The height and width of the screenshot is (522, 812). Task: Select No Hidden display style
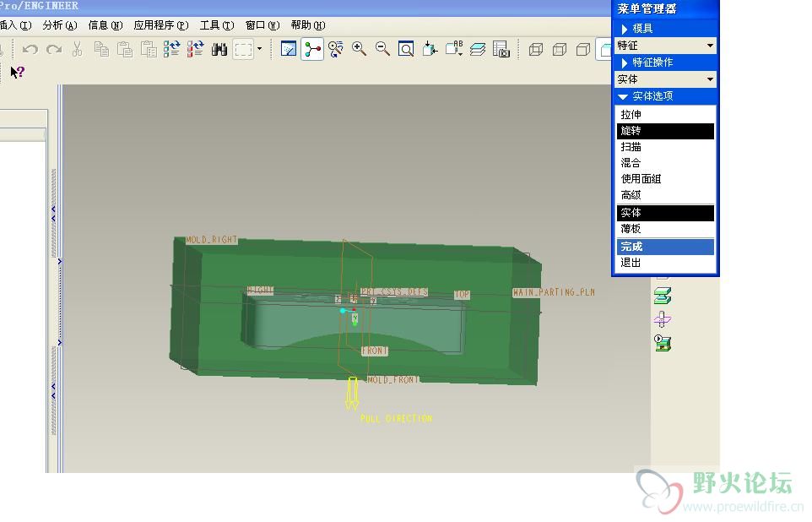(x=583, y=49)
